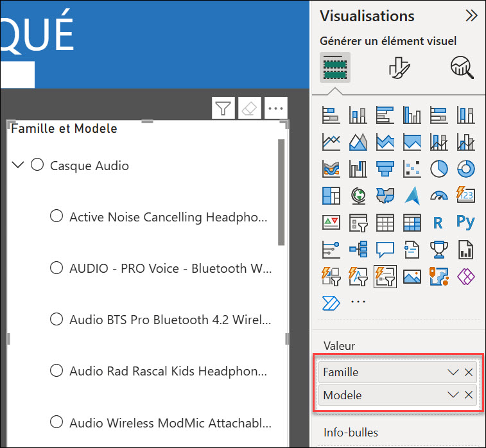Switch to the format visual tab
The image size is (486, 448).
point(399,67)
